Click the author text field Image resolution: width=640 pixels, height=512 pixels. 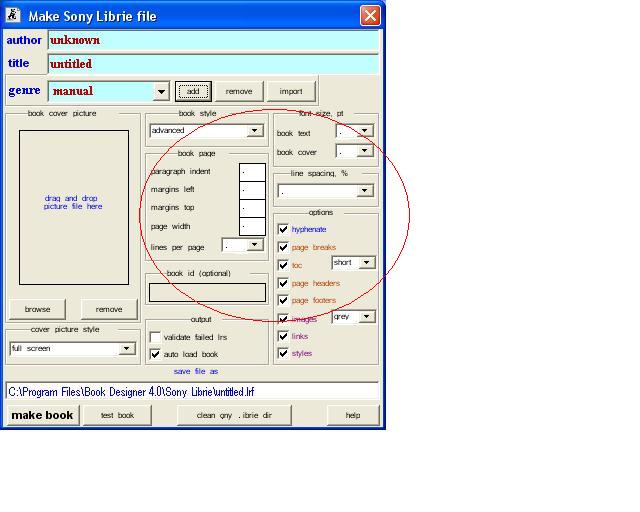(x=213, y=40)
